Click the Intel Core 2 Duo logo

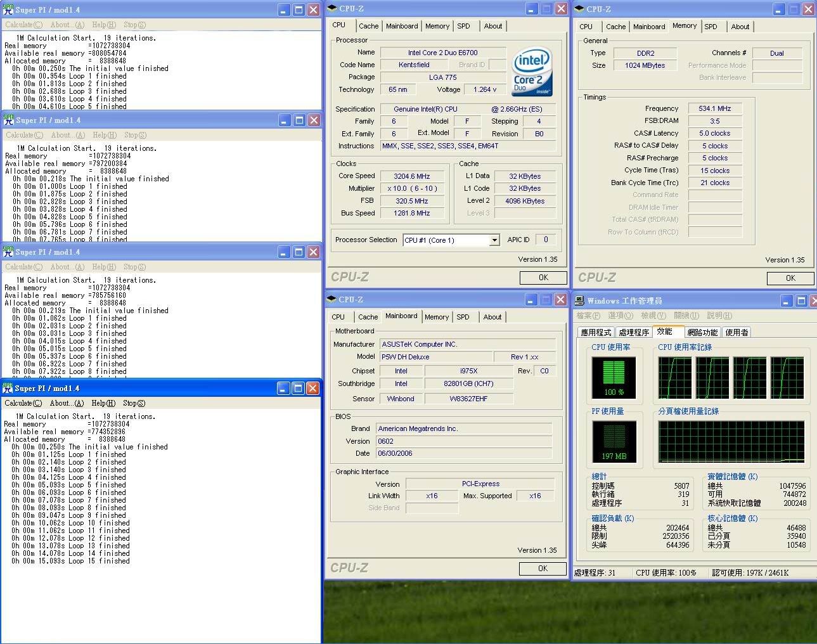(x=531, y=72)
